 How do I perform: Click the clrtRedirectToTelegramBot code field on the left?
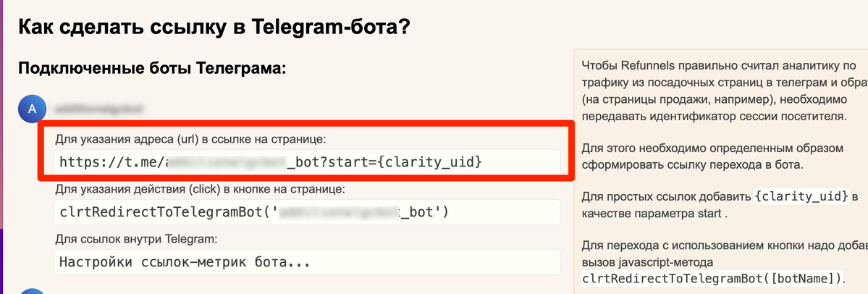(307, 211)
